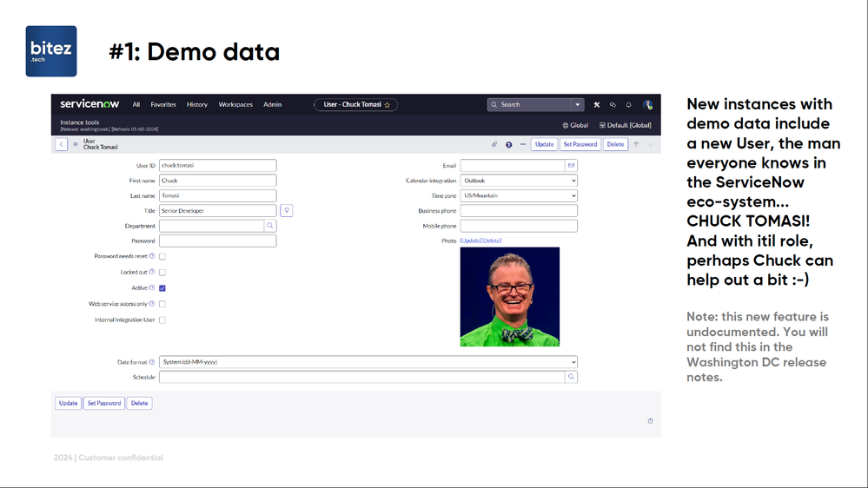868x488 pixels.
Task: Click the photo Delete link
Action: (492, 241)
